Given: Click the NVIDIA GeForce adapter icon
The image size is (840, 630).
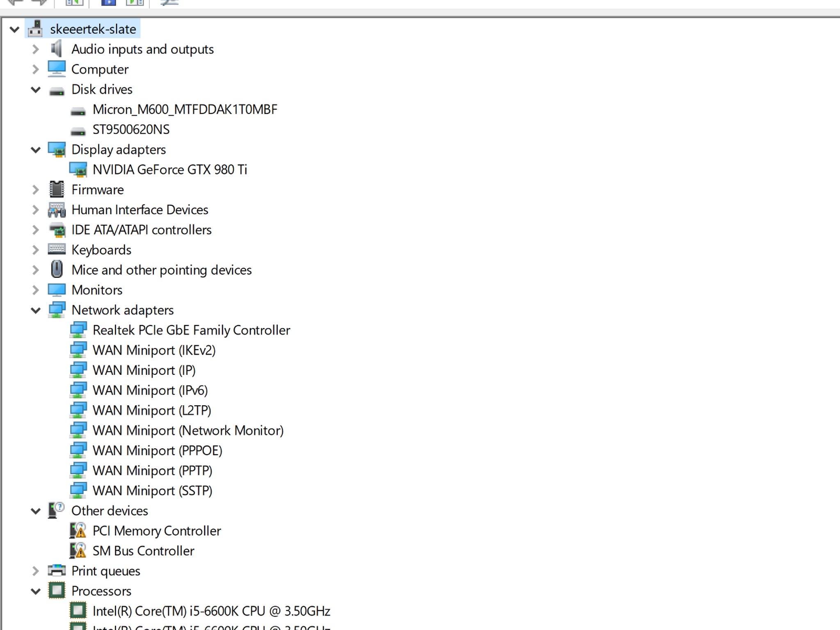Looking at the screenshot, I should 78,170.
